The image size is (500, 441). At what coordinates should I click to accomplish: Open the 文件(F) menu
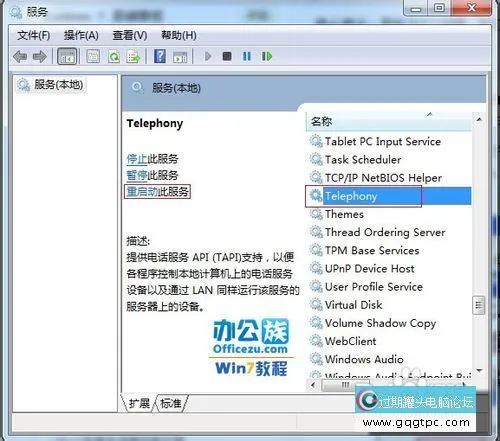point(34,35)
